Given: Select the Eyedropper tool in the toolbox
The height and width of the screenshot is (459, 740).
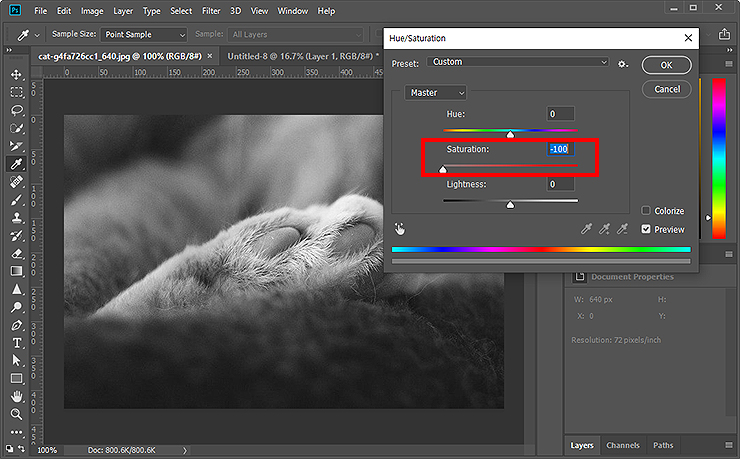Looking at the screenshot, I should coord(17,164).
